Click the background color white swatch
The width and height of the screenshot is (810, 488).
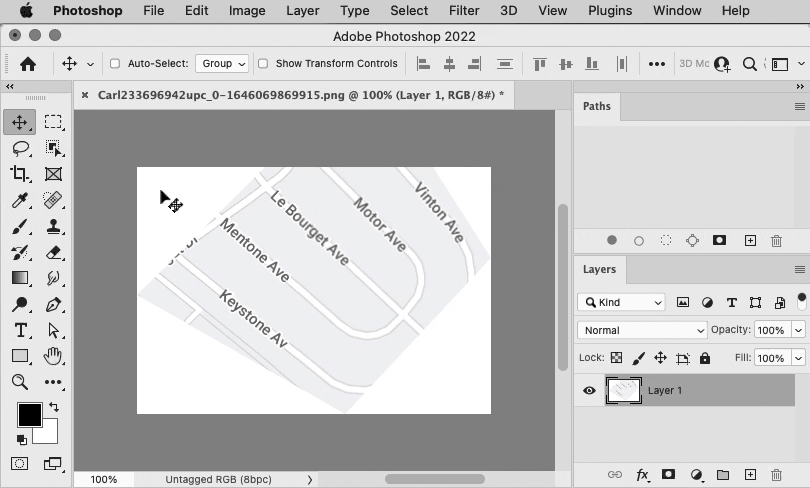pos(49,435)
